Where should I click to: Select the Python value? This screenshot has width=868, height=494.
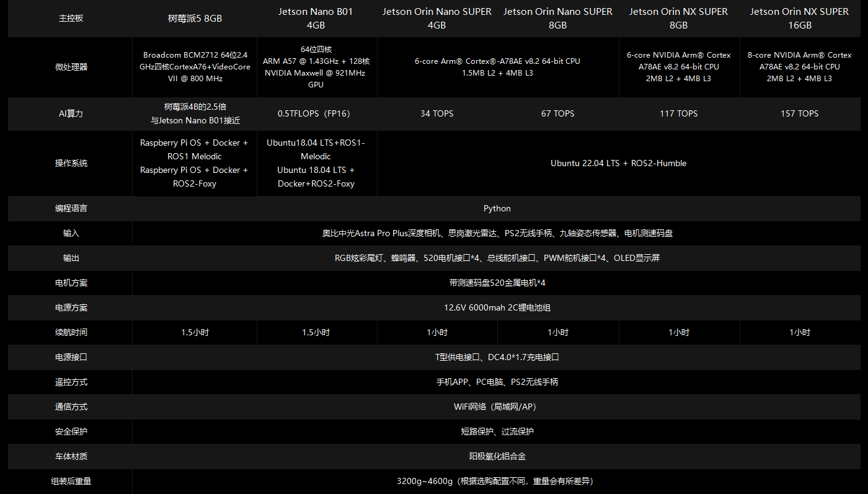tap(497, 208)
